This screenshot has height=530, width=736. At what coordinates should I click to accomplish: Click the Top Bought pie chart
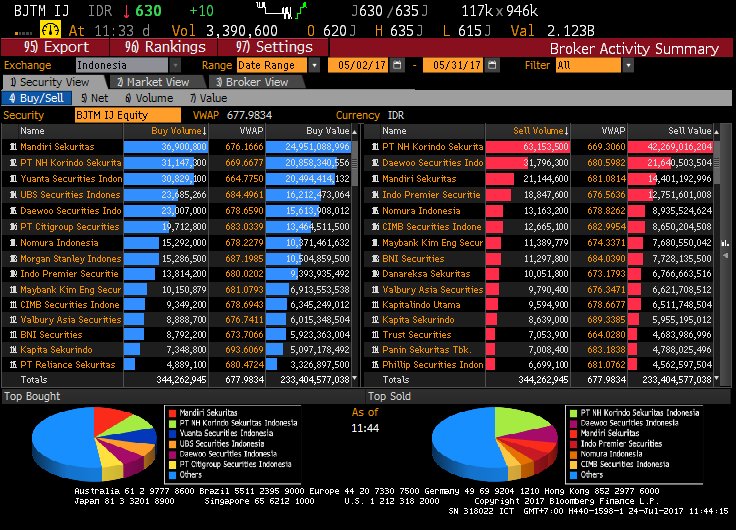tap(88, 446)
